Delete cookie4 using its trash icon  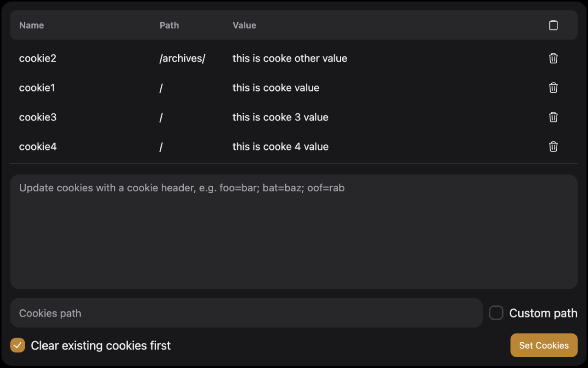[553, 147]
